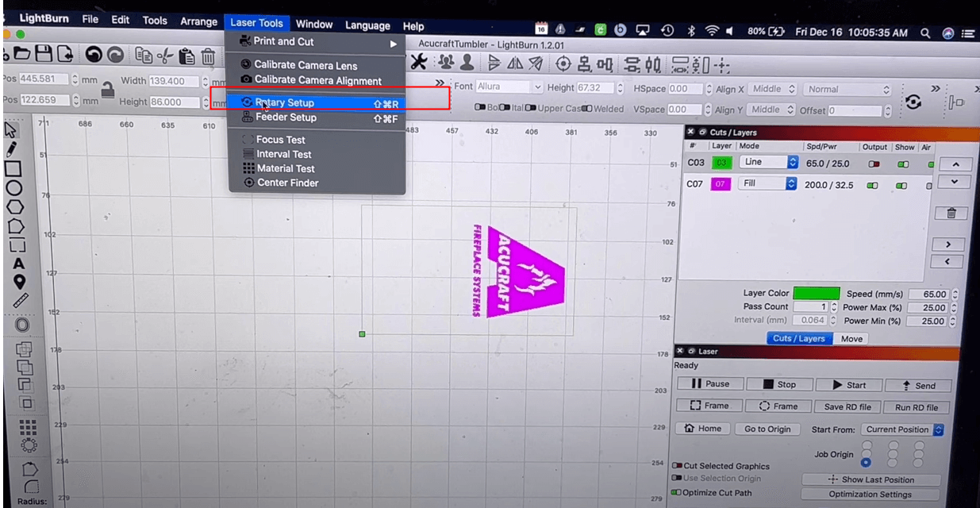This screenshot has width=980, height=508.
Task: Click the macOS Spotlight search icon
Action: click(925, 33)
